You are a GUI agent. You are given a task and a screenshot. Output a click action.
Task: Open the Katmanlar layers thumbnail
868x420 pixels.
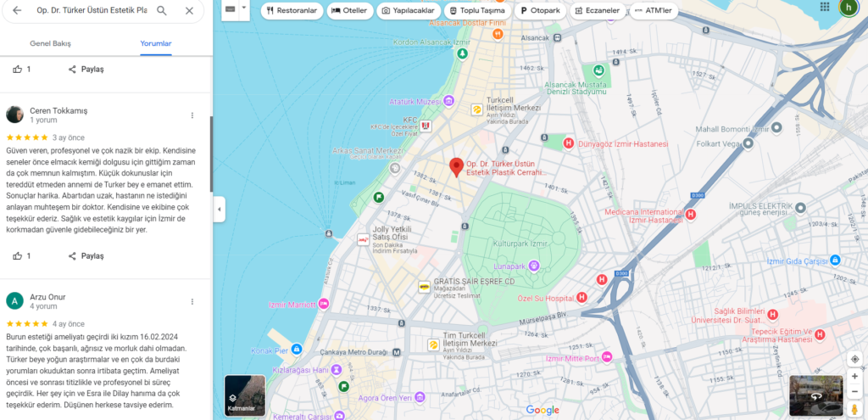coord(245,395)
